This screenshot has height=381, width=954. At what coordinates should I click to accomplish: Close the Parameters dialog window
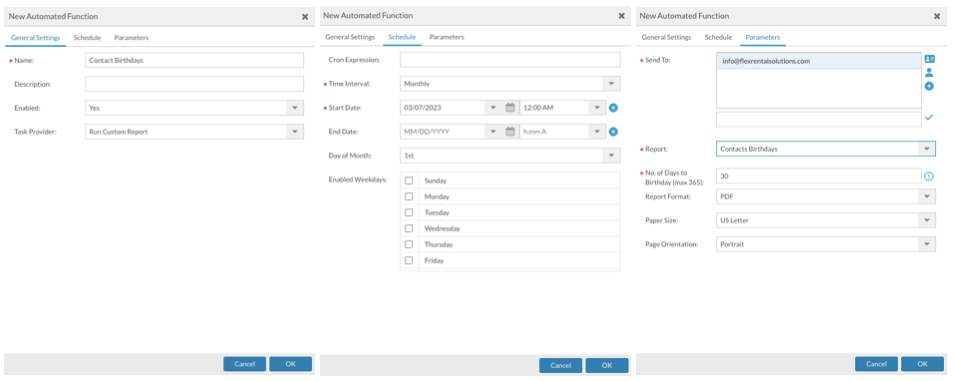point(937,16)
